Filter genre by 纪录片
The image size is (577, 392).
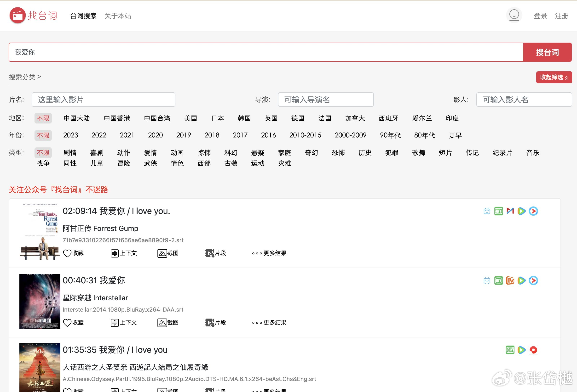pos(502,153)
